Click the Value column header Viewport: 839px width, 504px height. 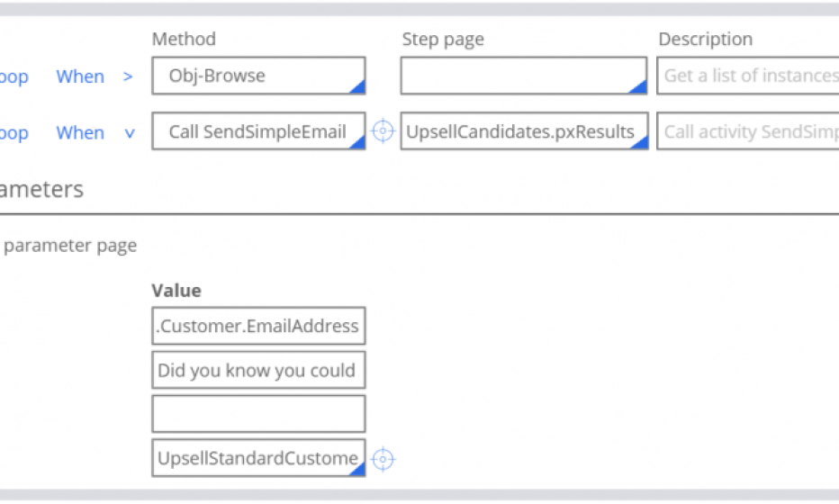pyautogui.click(x=176, y=291)
